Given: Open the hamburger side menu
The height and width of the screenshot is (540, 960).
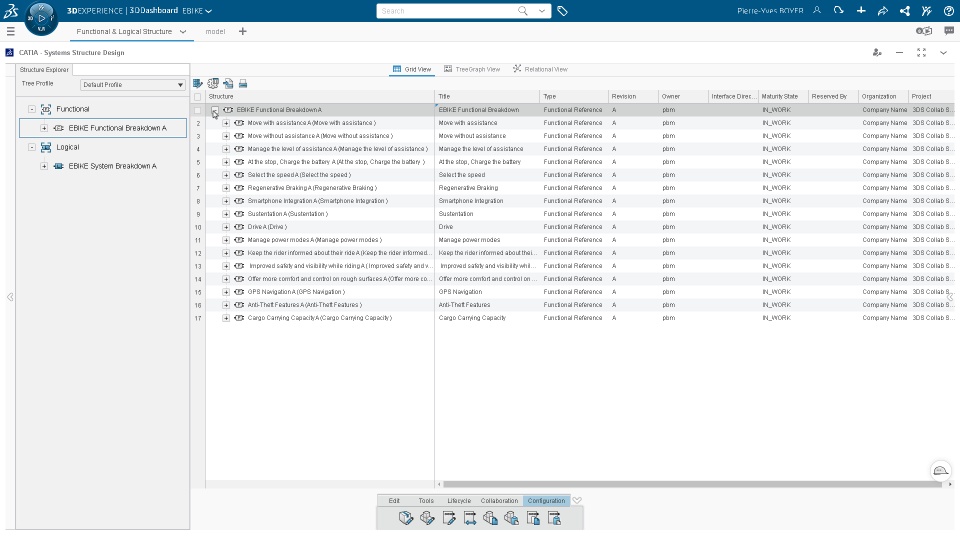Looking at the screenshot, I should pyautogui.click(x=10, y=31).
